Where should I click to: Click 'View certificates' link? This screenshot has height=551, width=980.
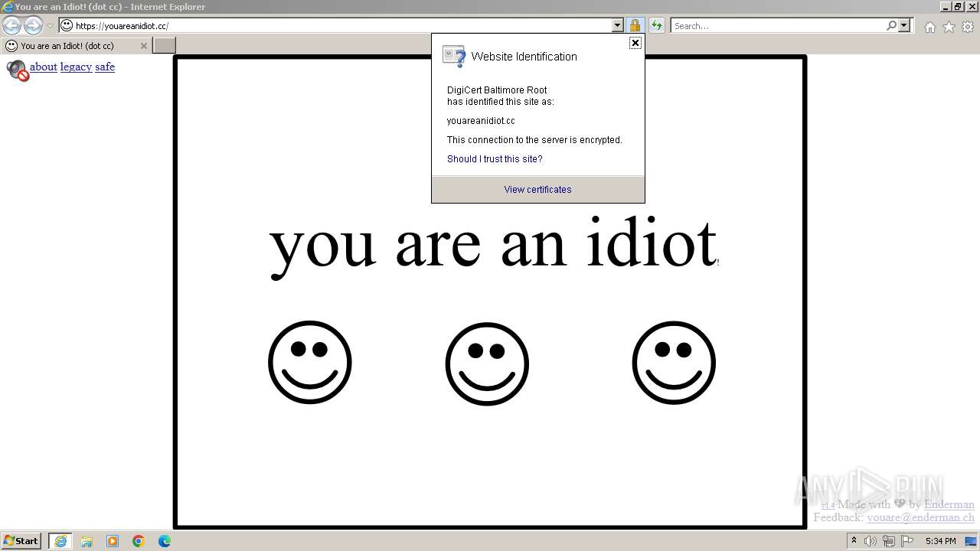pos(537,190)
